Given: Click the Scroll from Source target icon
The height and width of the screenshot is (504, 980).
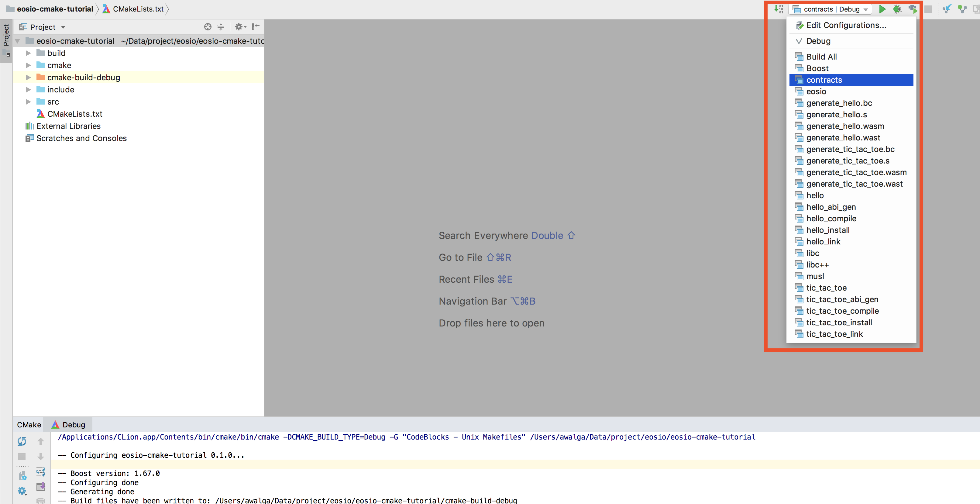Looking at the screenshot, I should coord(207,27).
